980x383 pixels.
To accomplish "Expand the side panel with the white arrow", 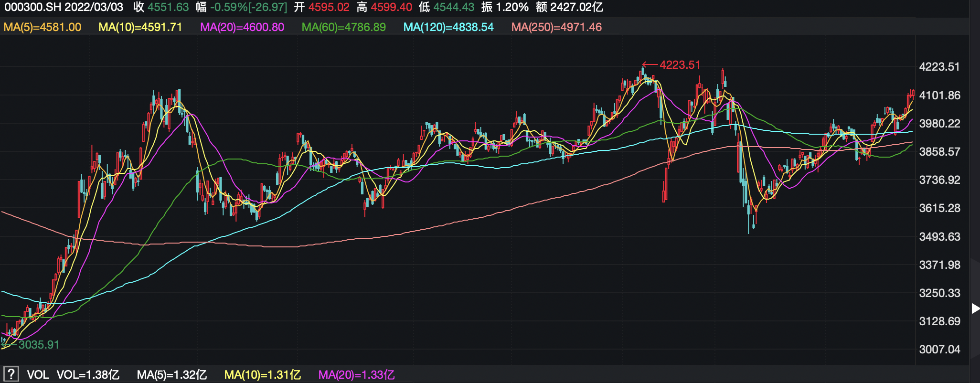I will tap(975, 309).
